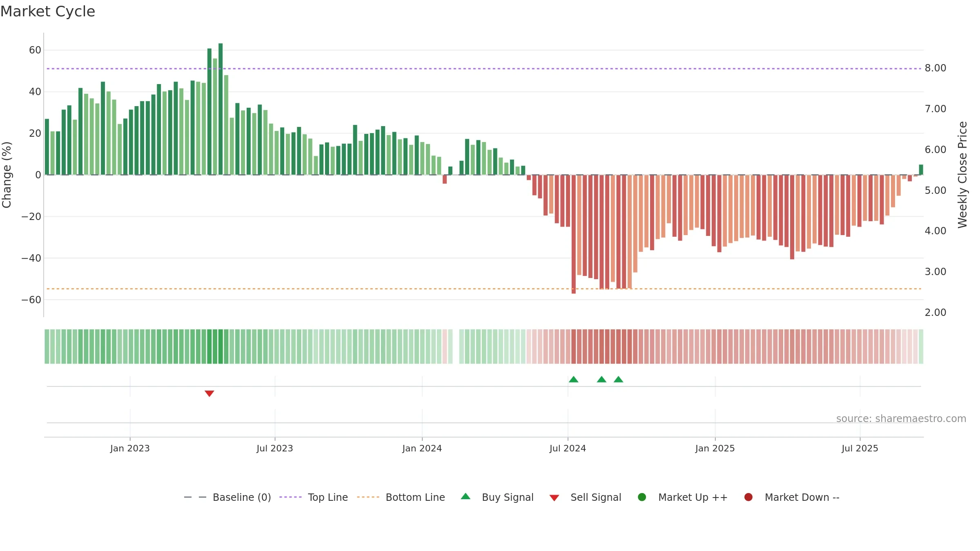Image resolution: width=980 pixels, height=551 pixels.
Task: Click the 60 tick on Change axis
Action: [35, 50]
